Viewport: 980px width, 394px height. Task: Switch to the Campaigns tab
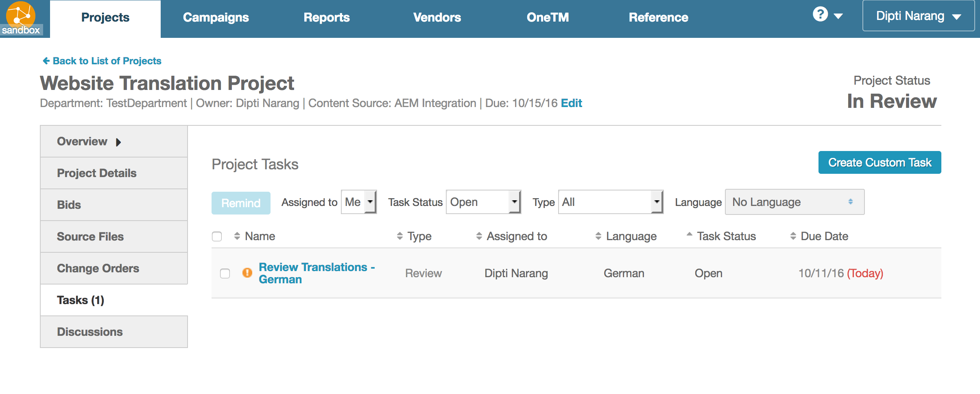coord(216,18)
